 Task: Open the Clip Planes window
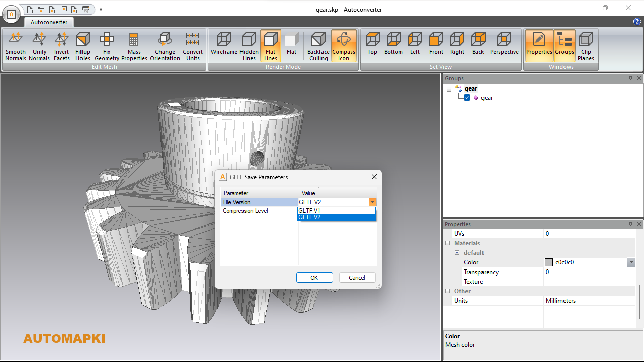(586, 46)
